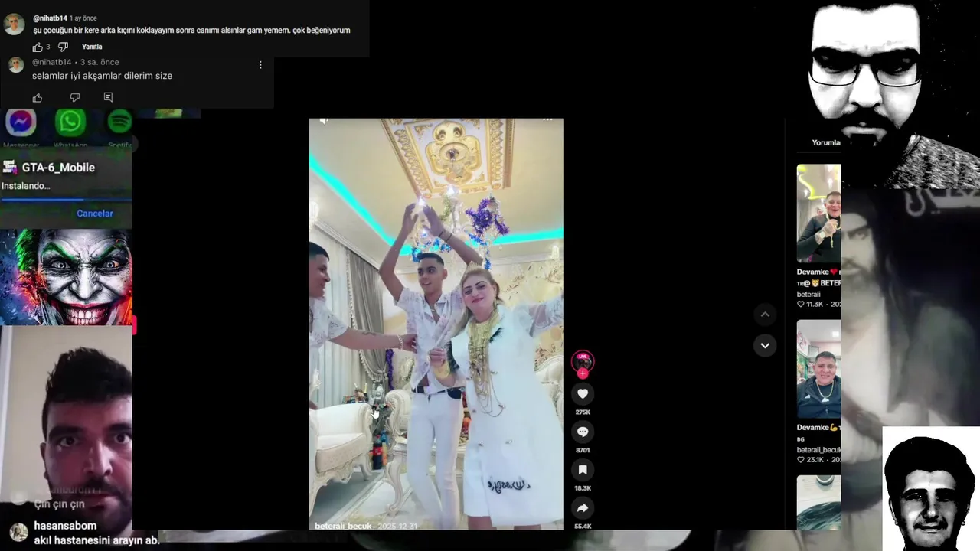980x551 pixels.
Task: Open the beterali_becuk username on the video
Action: (x=342, y=526)
